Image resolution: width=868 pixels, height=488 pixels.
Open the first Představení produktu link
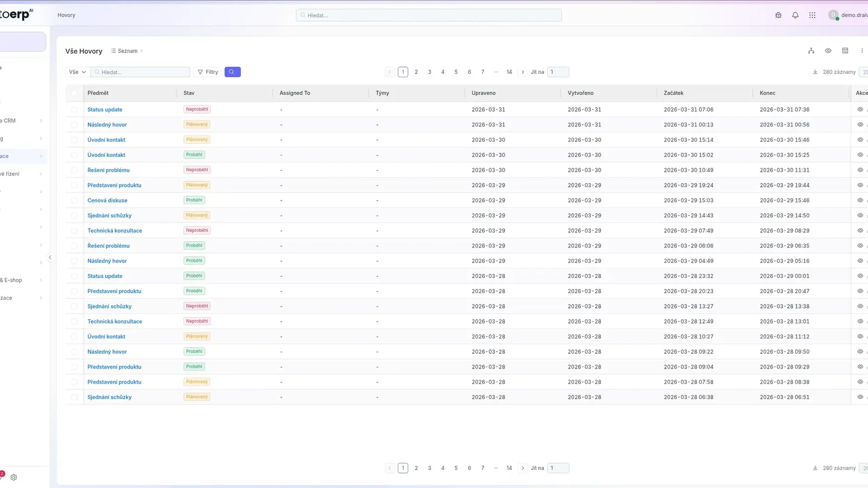pyautogui.click(x=114, y=185)
